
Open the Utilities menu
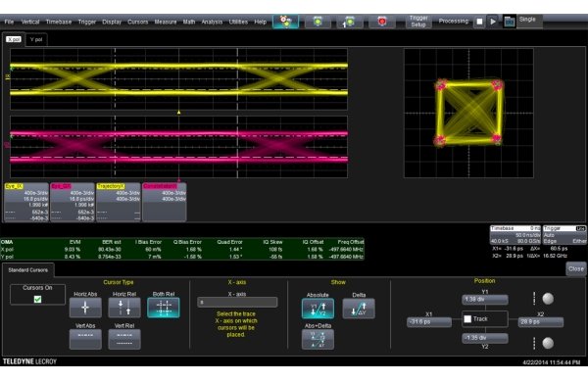238,22
